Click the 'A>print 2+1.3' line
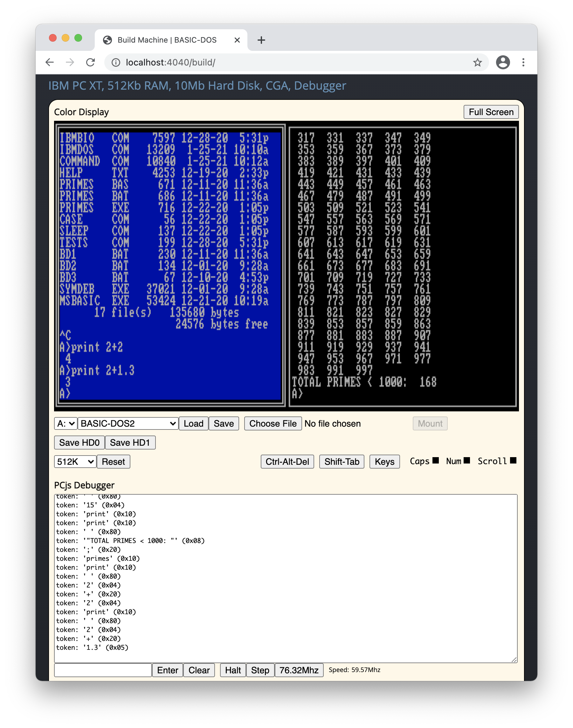The width and height of the screenshot is (573, 728). click(x=97, y=370)
